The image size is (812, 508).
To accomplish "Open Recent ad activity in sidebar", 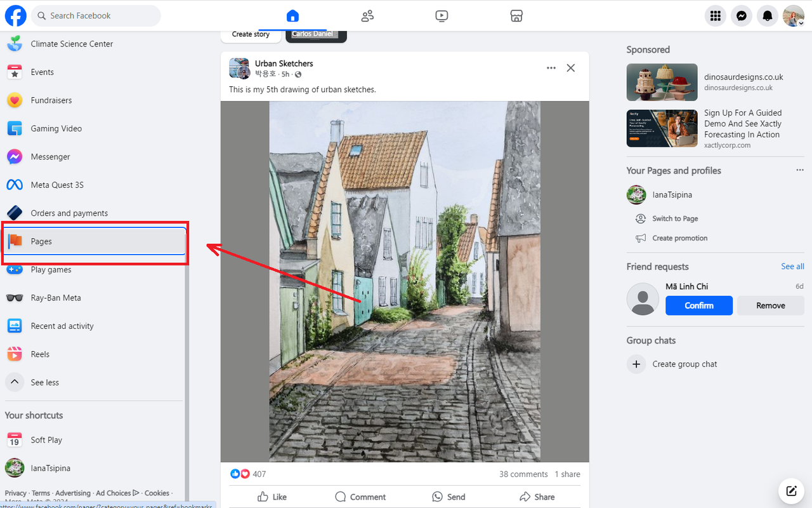I will [x=94, y=326].
